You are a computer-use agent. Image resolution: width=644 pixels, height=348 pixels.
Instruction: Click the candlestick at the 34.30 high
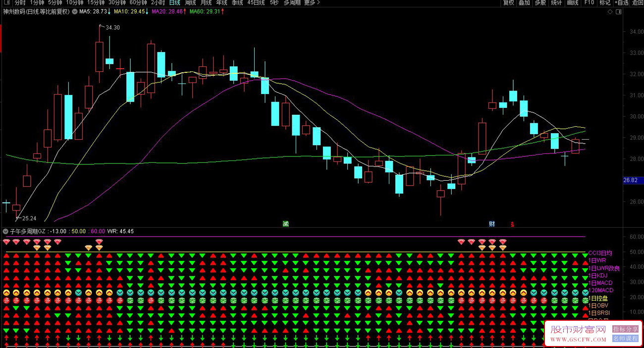click(x=100, y=53)
